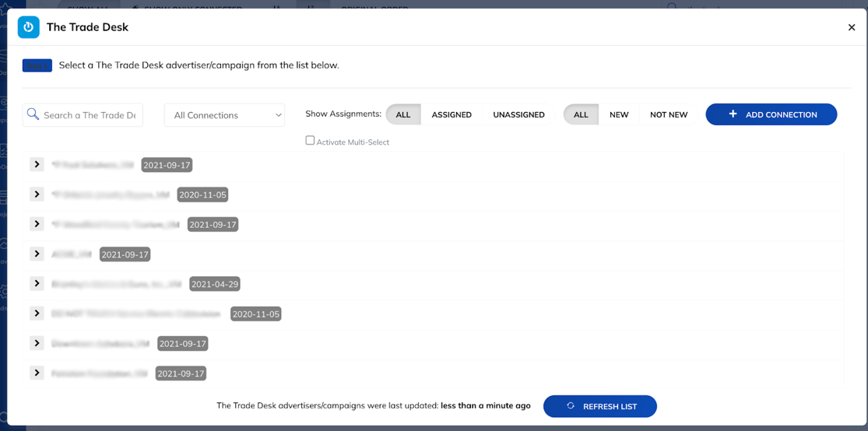Close the Trade Desk dialog
This screenshot has width=868, height=431.
click(852, 27)
